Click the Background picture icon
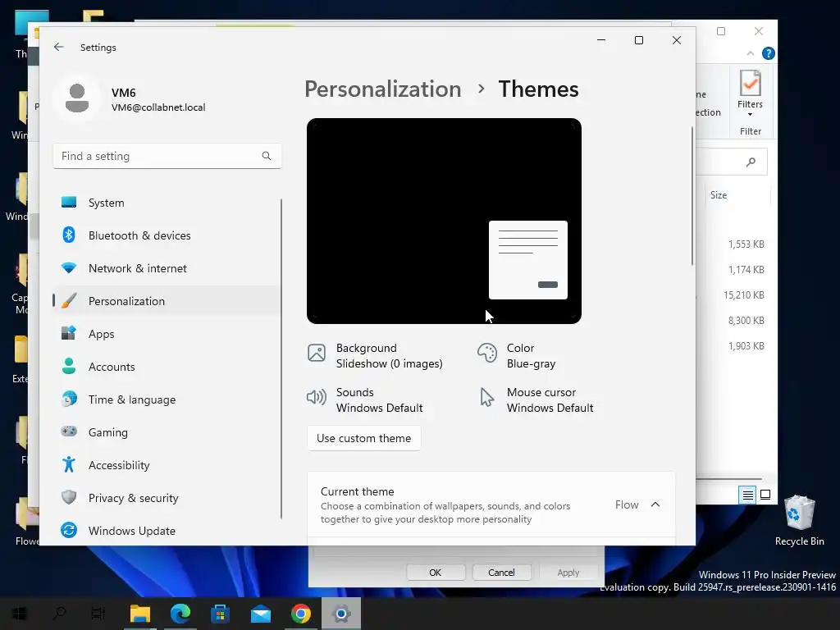840x630 pixels. coord(317,353)
